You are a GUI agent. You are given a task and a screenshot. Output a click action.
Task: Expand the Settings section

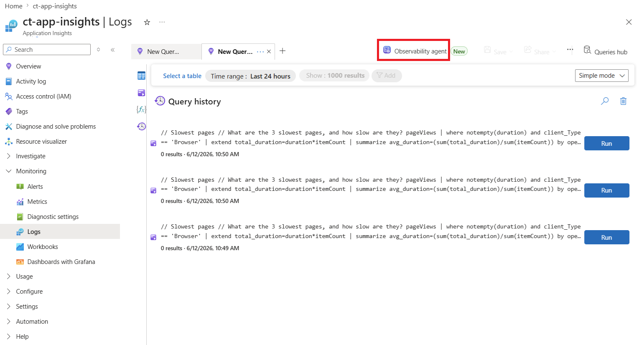tap(27, 307)
